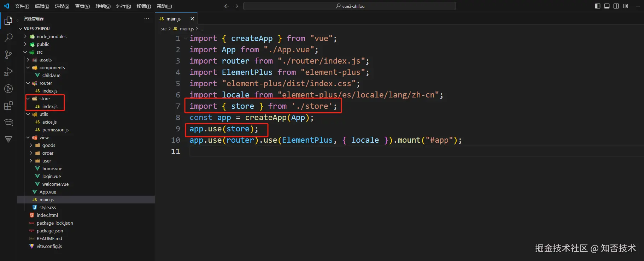
Task: Open login.vue from the view folder
Action: [x=52, y=176]
